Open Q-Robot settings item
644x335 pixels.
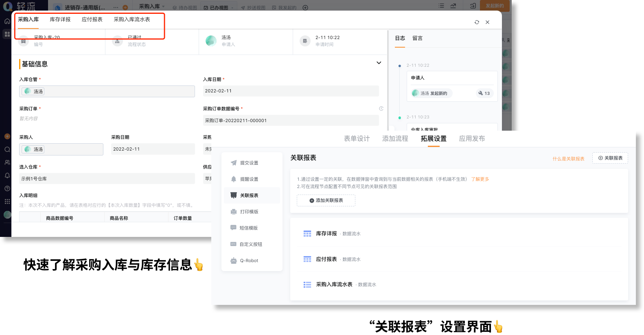(x=249, y=261)
